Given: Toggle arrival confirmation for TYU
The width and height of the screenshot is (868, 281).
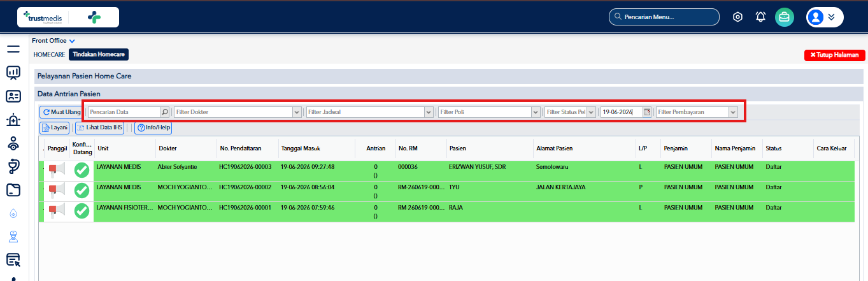Looking at the screenshot, I should 82,191.
